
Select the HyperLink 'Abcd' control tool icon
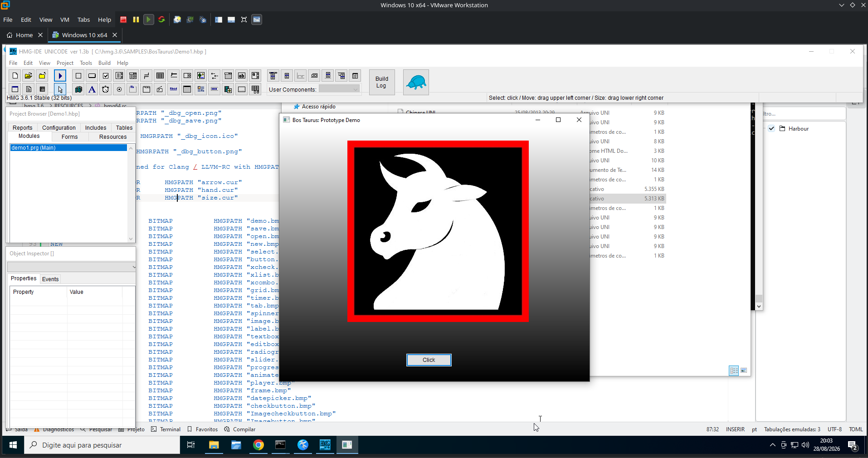174,89
